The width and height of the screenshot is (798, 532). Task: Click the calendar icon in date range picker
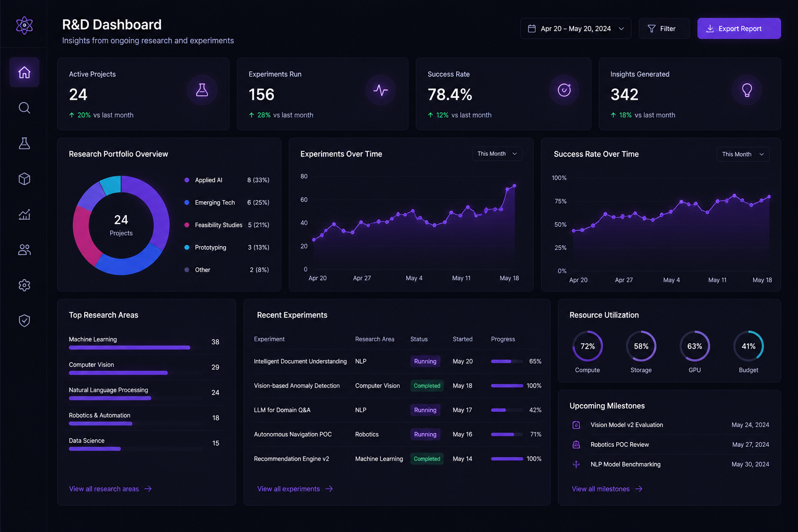tap(532, 29)
